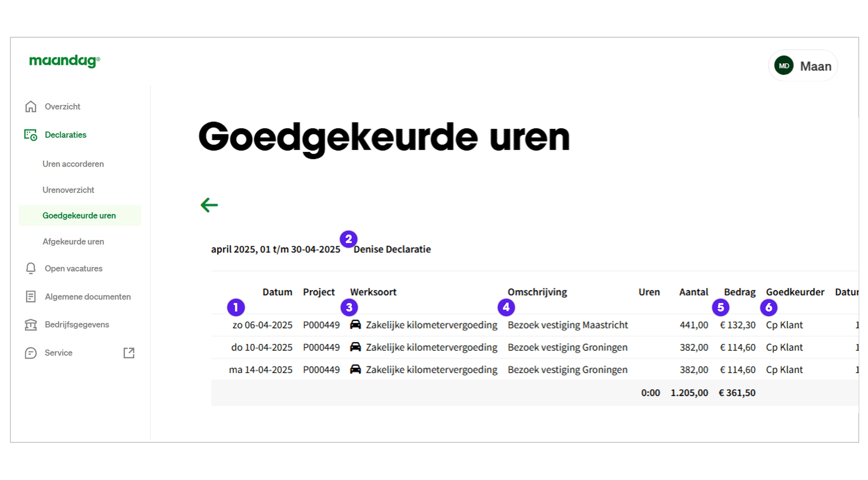
Task: Click the Service chat icon
Action: click(x=30, y=353)
